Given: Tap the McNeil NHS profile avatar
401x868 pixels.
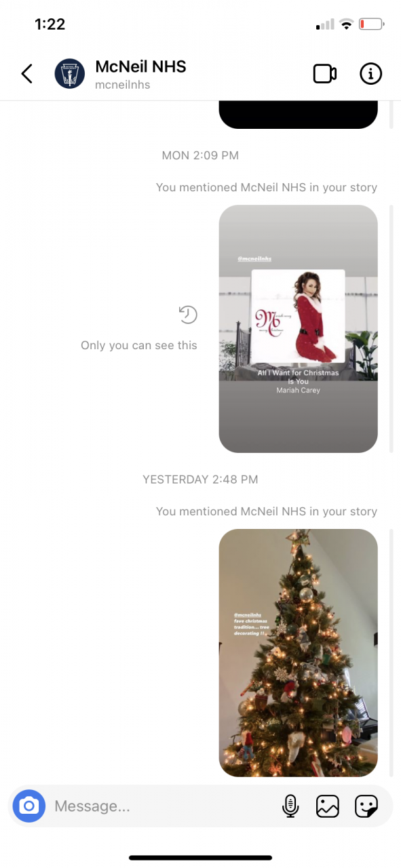Looking at the screenshot, I should (x=70, y=73).
